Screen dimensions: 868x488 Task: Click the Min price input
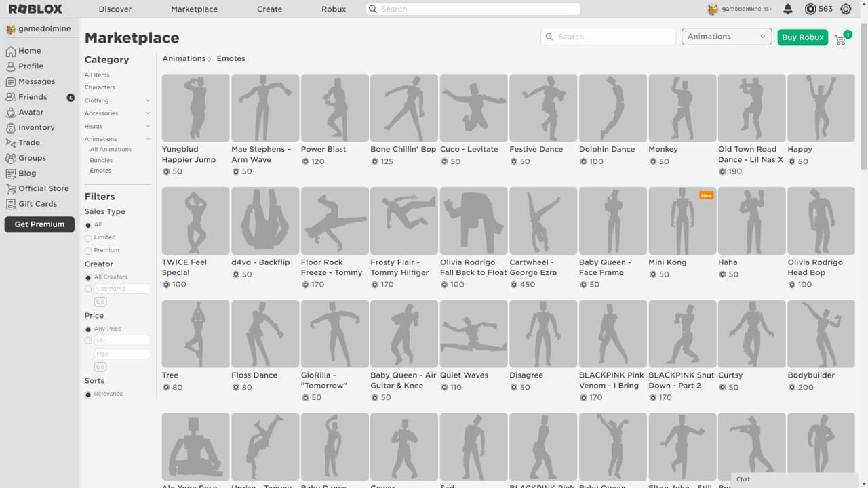122,340
